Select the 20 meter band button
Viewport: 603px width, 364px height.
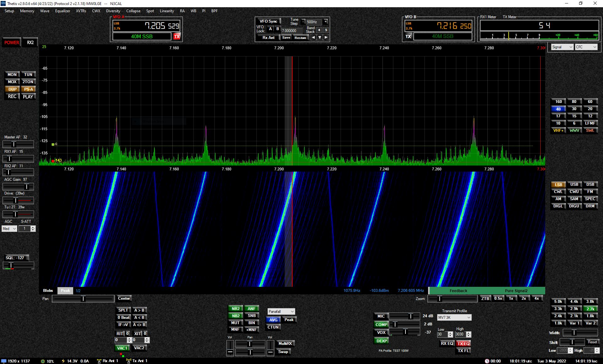(x=590, y=109)
